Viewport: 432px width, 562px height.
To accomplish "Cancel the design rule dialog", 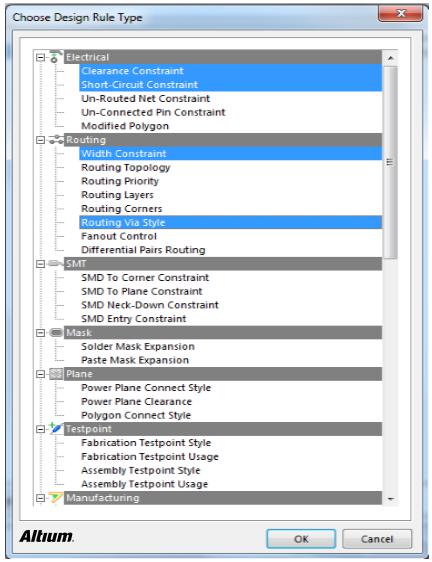I will pos(377,539).
